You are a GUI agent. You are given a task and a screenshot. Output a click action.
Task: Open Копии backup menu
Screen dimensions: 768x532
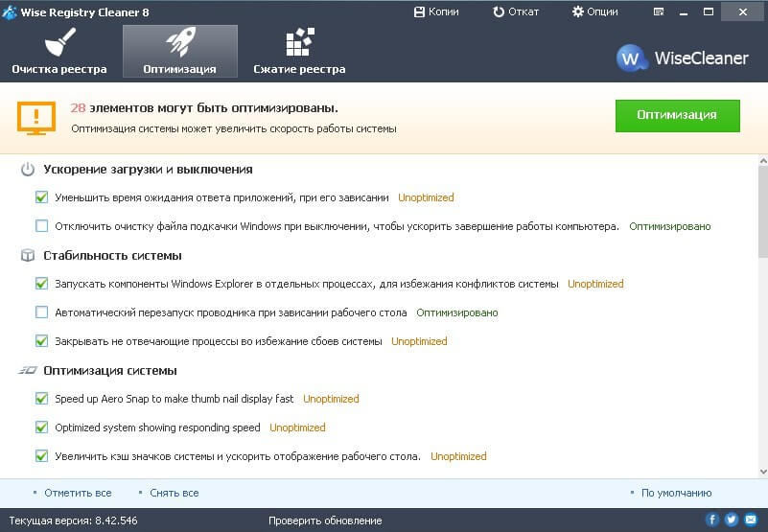coord(436,12)
